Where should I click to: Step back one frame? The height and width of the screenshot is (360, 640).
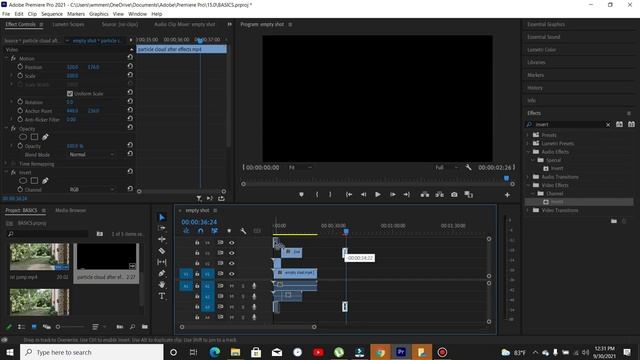[x=363, y=195]
